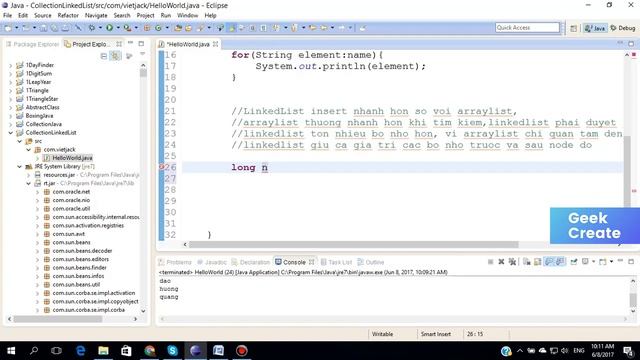This screenshot has width=640, height=360.
Task: Switch to the Problems tab
Action: [175, 262]
